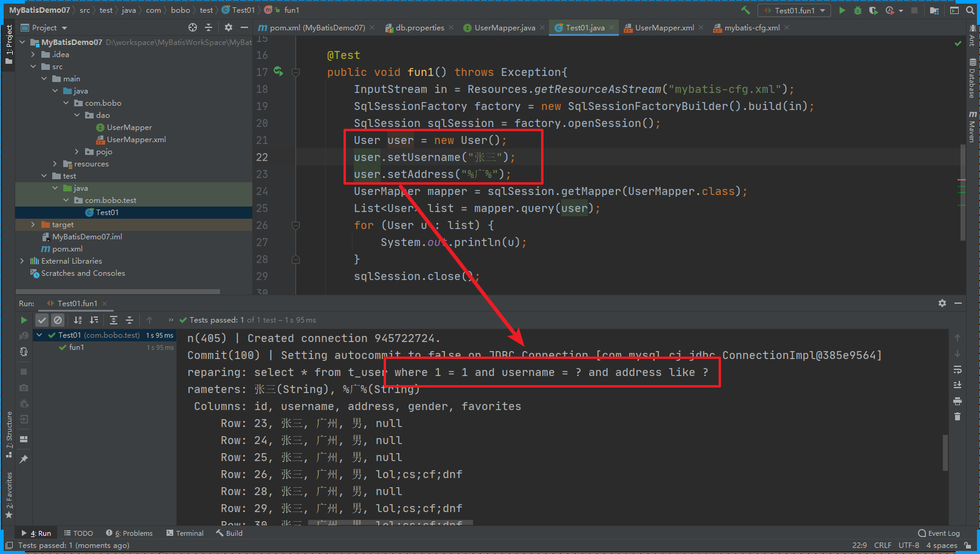Open the Project Structure icon in the top toolbar
Viewport: 980px width, 554px height.
934,10
